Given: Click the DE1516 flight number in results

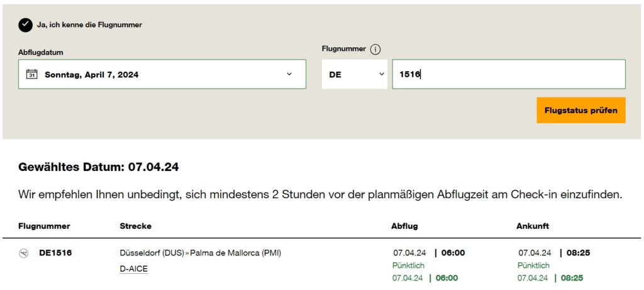Looking at the screenshot, I should 55,254.
